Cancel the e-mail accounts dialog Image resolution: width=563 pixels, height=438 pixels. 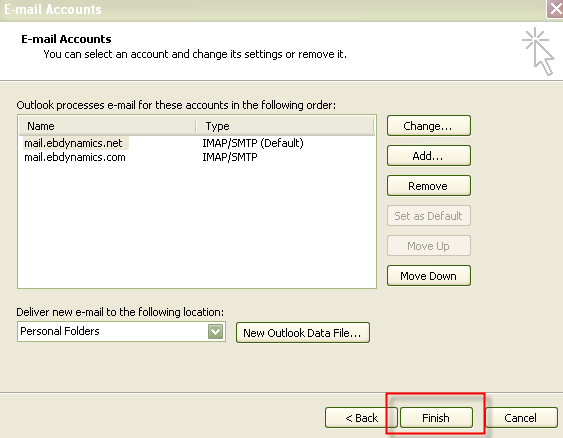click(521, 418)
